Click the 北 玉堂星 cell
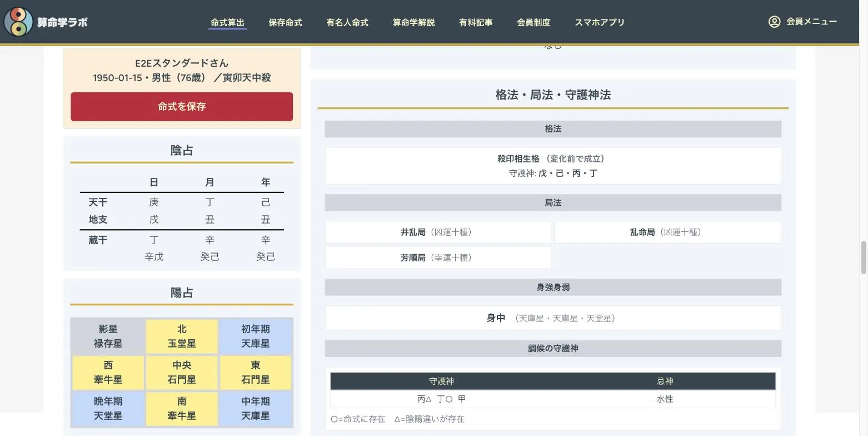Image resolution: width=868 pixels, height=436 pixels. point(182,336)
